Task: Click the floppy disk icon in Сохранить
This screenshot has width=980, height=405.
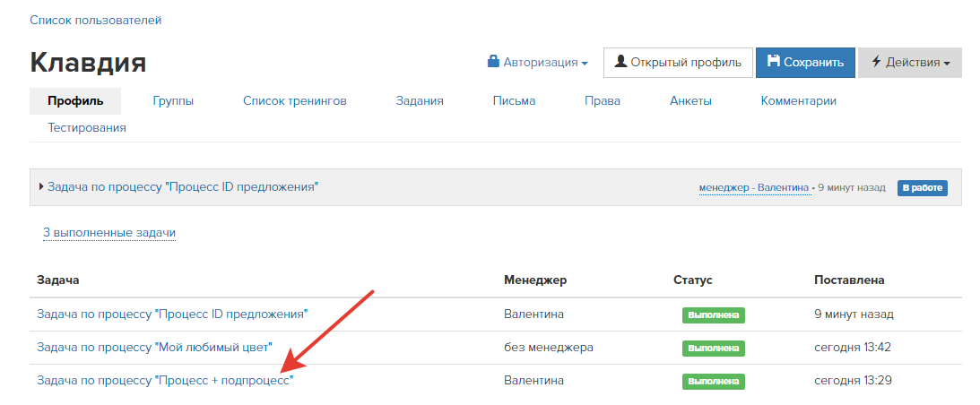Action: point(774,61)
